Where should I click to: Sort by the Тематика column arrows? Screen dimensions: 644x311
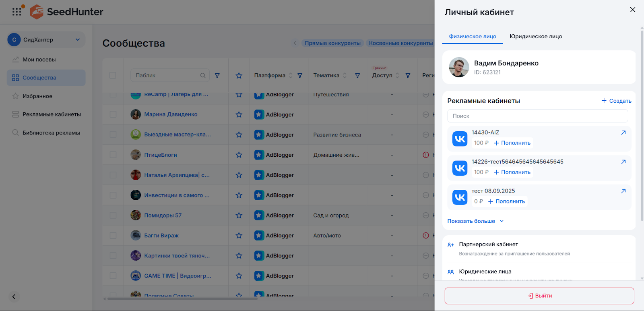click(345, 75)
